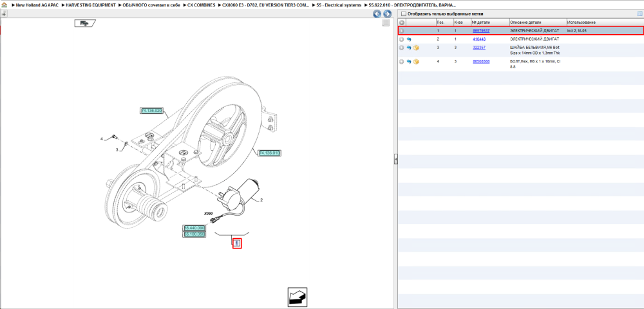Click the header add-all circle icon
Image resolution: width=644 pixels, height=309 pixels.
(402, 22)
